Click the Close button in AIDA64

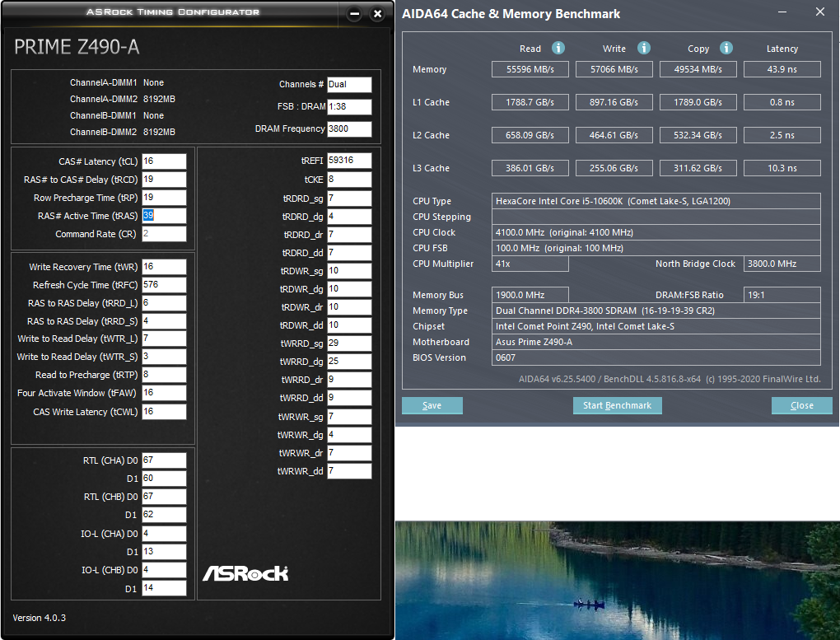pos(801,406)
